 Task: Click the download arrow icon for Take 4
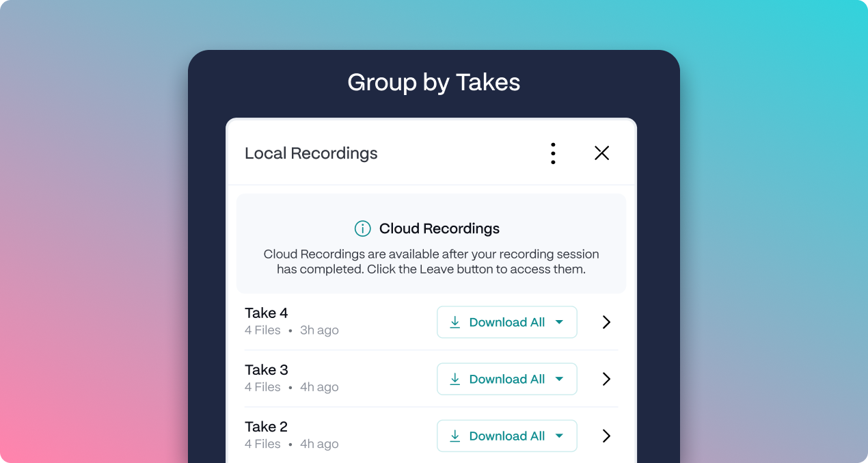455,322
